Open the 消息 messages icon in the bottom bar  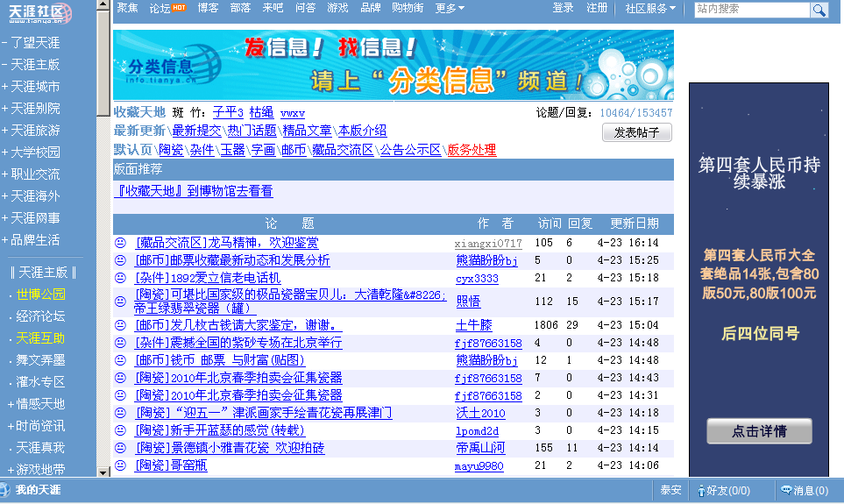786,491
